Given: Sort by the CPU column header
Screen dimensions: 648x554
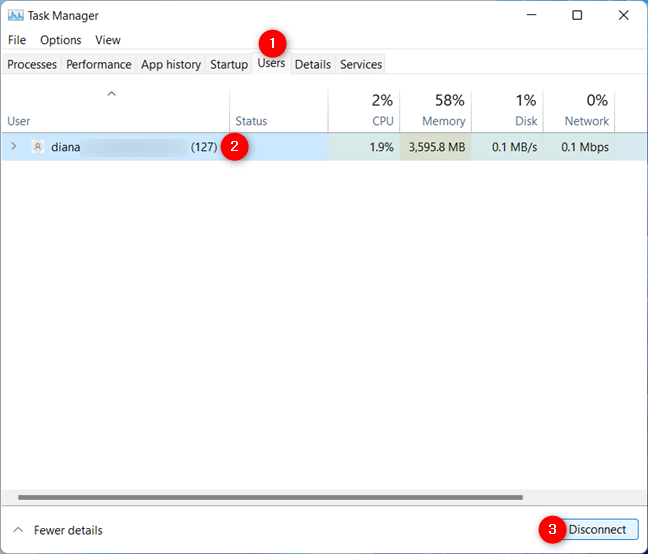Looking at the screenshot, I should (364, 111).
